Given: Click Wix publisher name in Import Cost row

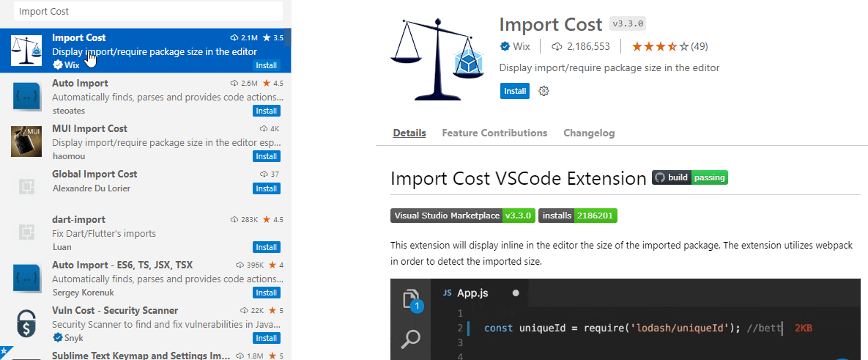Looking at the screenshot, I should (72, 65).
